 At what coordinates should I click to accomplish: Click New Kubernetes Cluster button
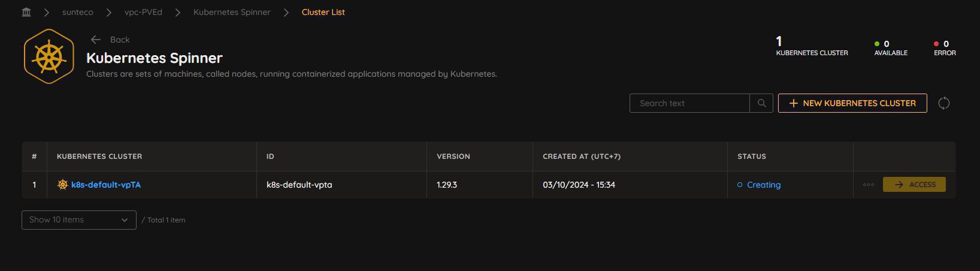click(x=852, y=103)
